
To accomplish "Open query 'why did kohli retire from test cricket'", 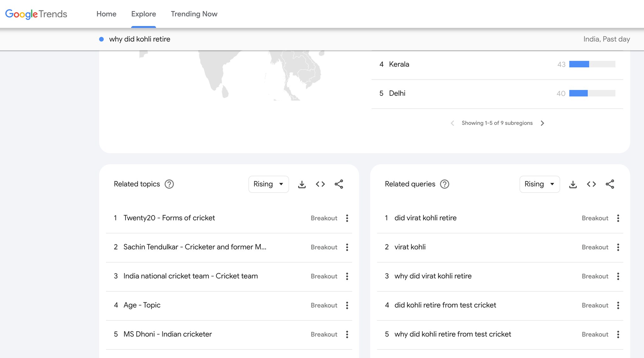I will pyautogui.click(x=453, y=334).
